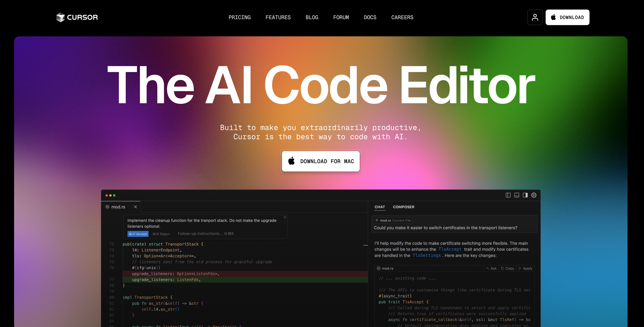
Task: Click the chat question about switching certificates
Action: pos(446,228)
